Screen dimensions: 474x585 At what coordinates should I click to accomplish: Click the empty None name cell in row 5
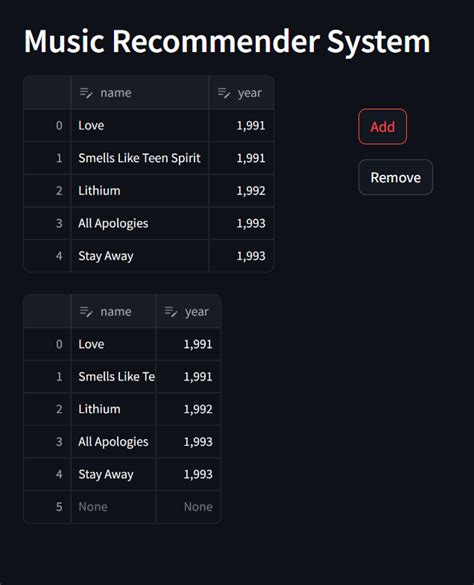coord(113,507)
